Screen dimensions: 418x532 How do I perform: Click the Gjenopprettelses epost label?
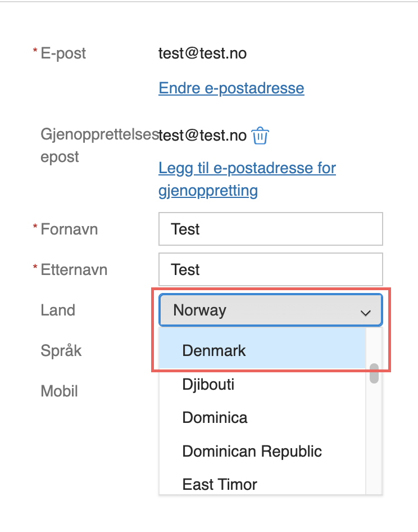(99, 145)
